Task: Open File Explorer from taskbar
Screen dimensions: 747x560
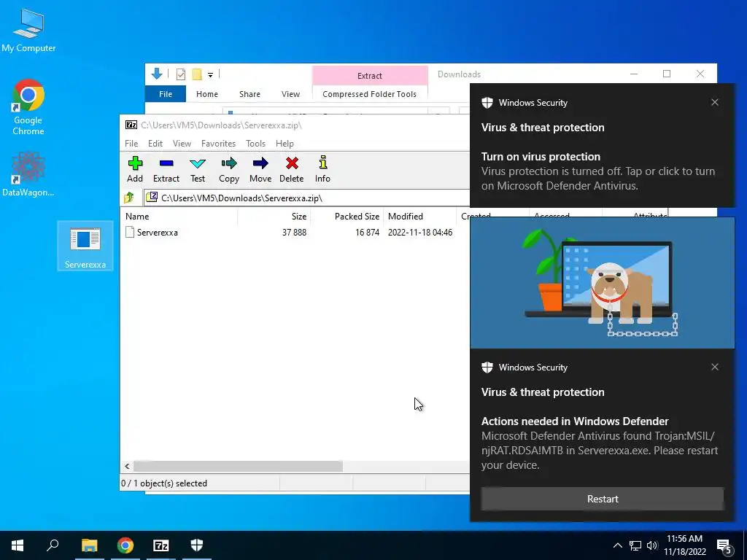Action: click(89, 545)
